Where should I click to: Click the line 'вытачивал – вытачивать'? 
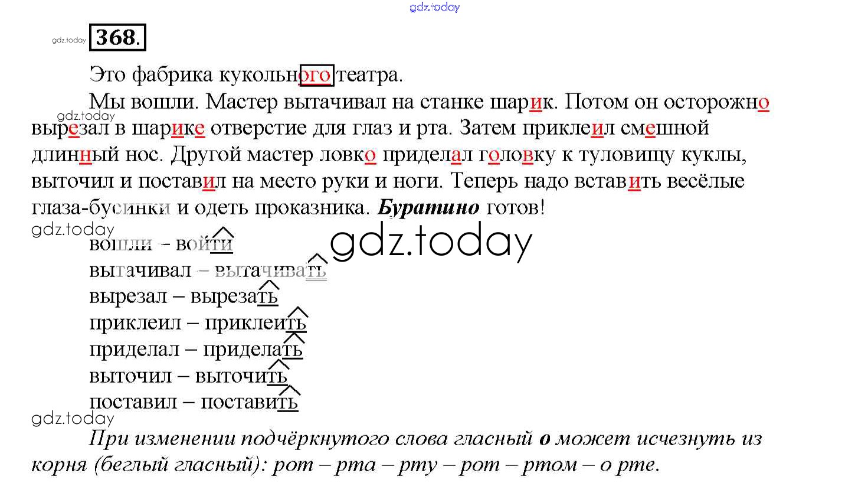pos(207,270)
